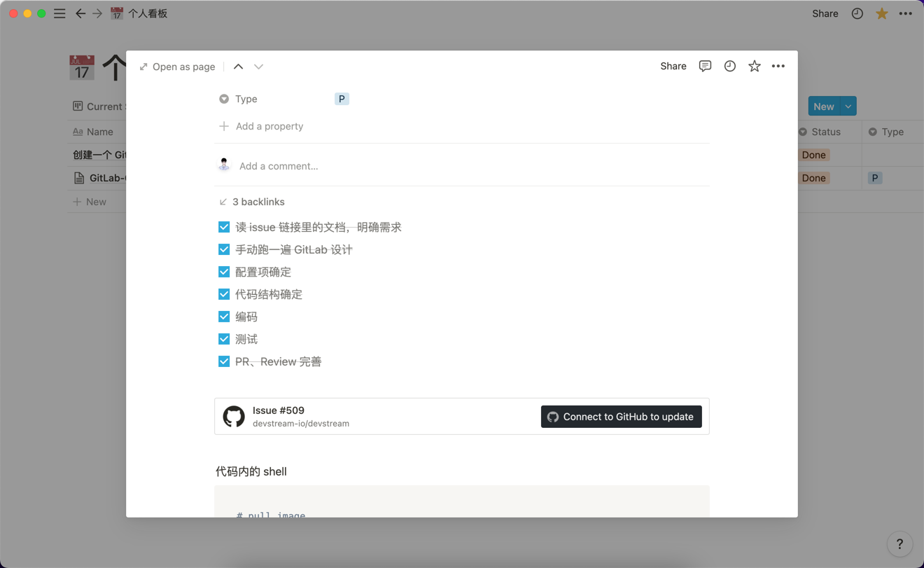The image size is (924, 568).
Task: Open more options via the ••• icon
Action: (x=778, y=66)
